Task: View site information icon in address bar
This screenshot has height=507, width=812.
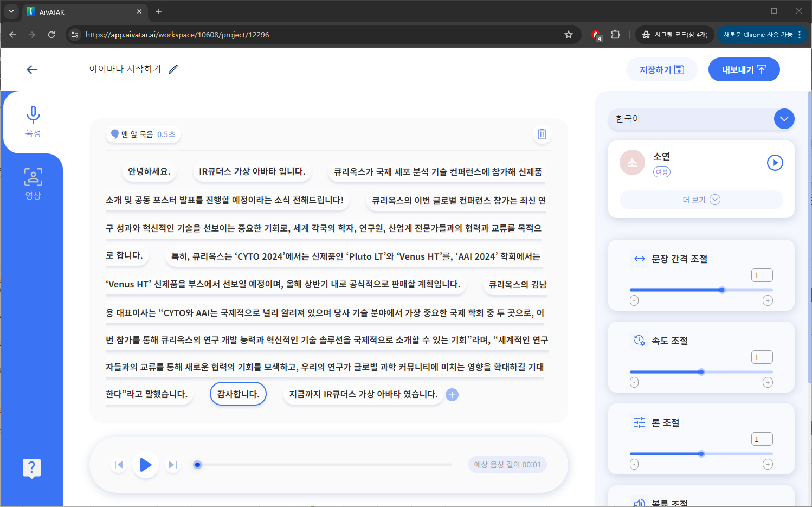Action: tap(75, 35)
